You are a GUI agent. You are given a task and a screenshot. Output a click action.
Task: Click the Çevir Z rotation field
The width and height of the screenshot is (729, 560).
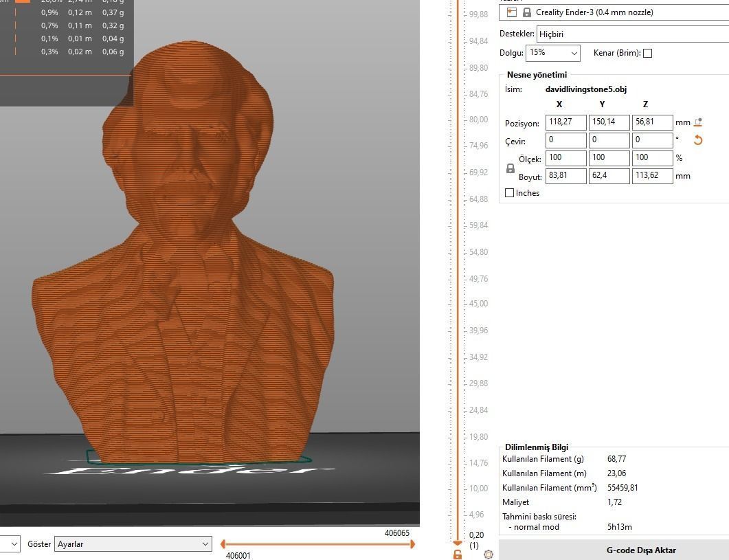652,140
